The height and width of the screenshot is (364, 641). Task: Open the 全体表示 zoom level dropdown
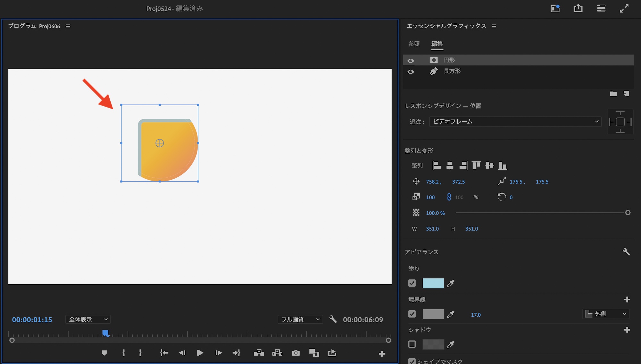coord(88,320)
